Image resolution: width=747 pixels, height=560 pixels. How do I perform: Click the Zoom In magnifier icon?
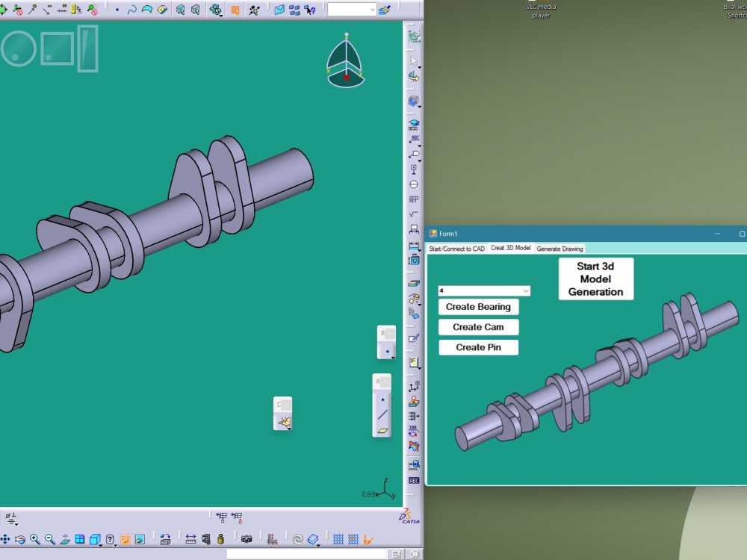point(35,539)
